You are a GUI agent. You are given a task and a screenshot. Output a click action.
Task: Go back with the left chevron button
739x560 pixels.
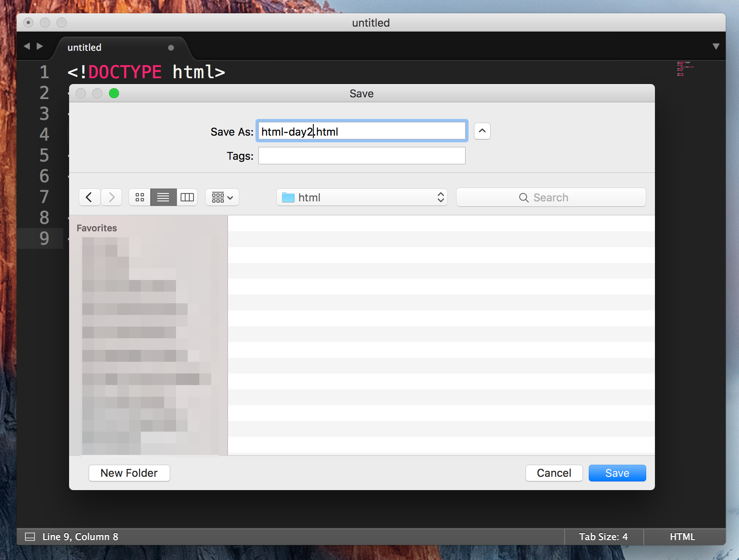pyautogui.click(x=89, y=197)
